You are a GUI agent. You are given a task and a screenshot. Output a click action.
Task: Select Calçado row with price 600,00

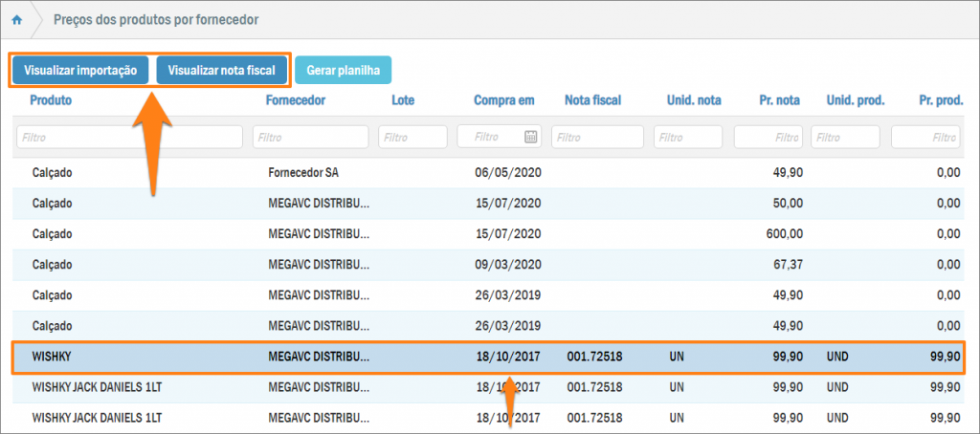point(488,233)
